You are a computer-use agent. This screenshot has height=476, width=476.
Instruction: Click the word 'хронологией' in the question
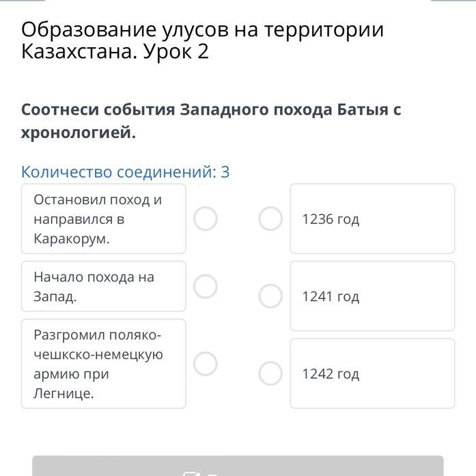[79, 132]
